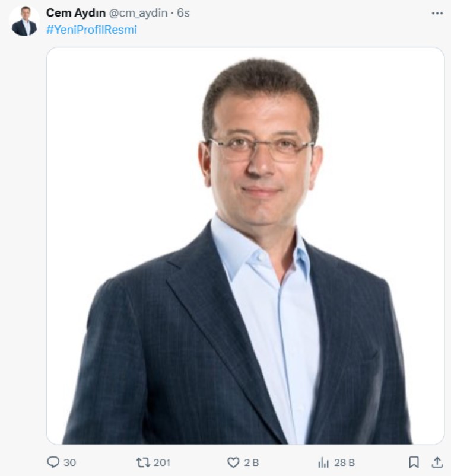Screen dimensions: 451x476
Task: Click the @cm_aydin handle
Action: [x=138, y=13]
